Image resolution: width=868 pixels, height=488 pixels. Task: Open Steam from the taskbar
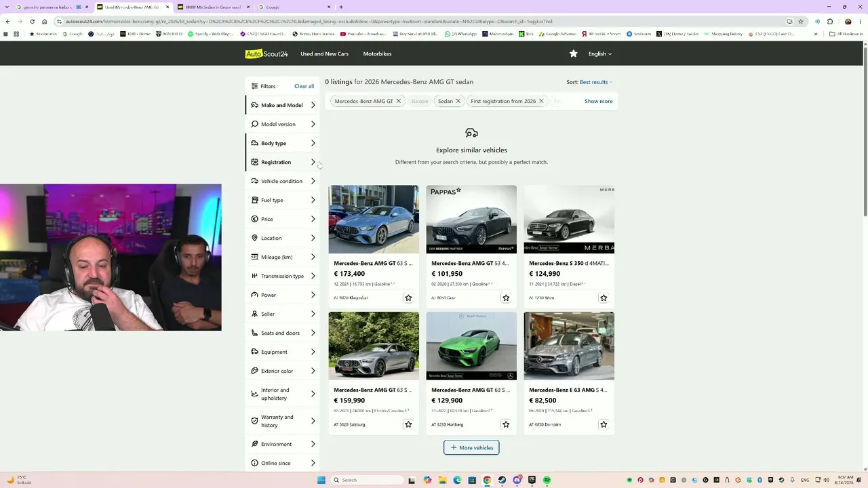[x=502, y=480]
